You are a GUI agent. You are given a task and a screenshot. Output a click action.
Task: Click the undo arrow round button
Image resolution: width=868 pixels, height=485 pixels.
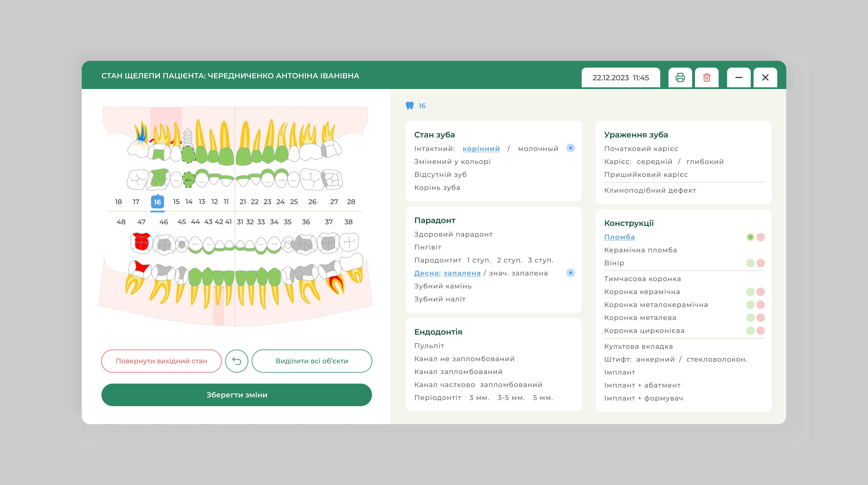237,361
